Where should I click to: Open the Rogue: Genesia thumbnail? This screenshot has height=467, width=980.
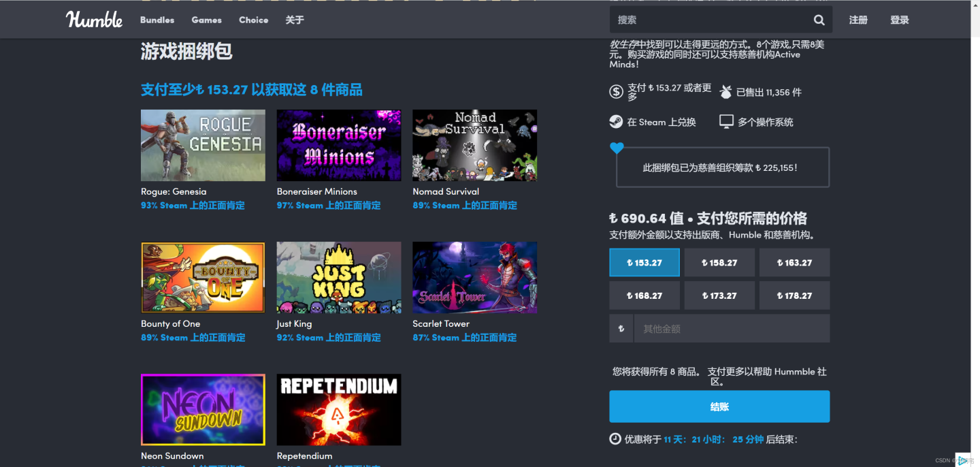tap(203, 146)
